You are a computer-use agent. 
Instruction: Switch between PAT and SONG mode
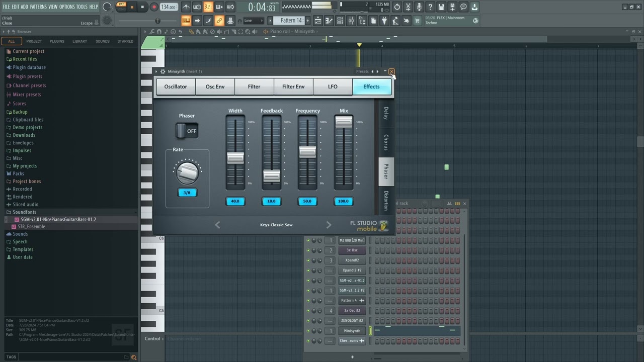(121, 7)
